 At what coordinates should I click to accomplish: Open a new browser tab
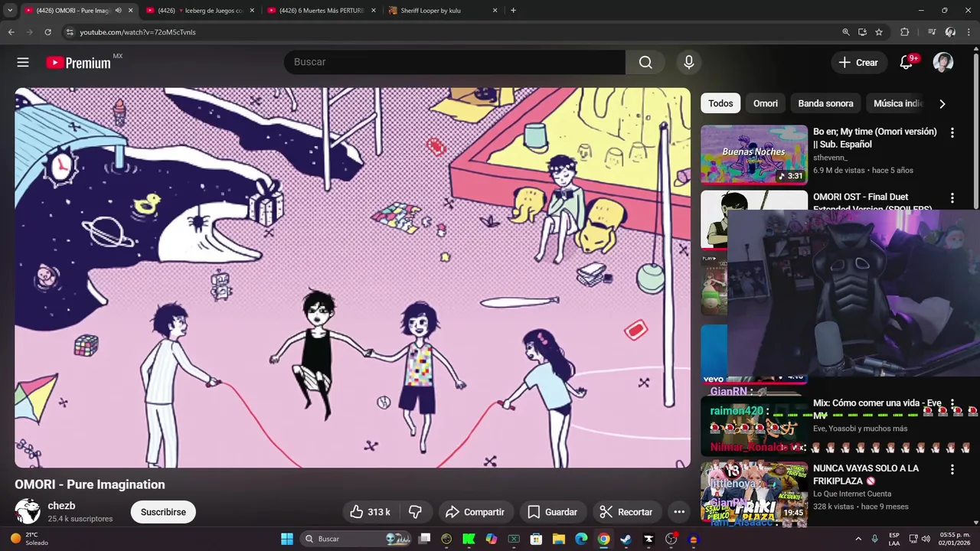point(513,11)
